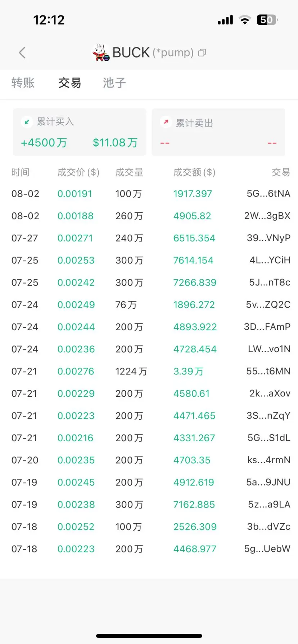Copy token address via the copy icon
298x644 pixels.
point(202,53)
